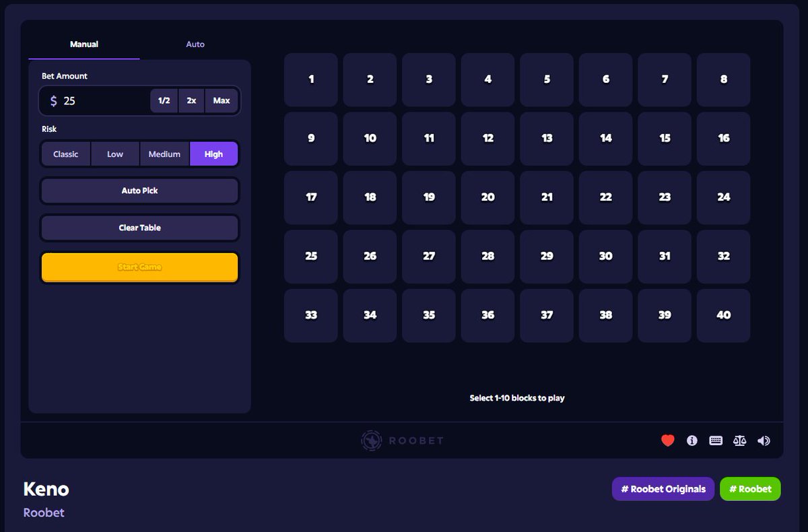Select Classic risk level
808x532 pixels.
[x=66, y=154]
